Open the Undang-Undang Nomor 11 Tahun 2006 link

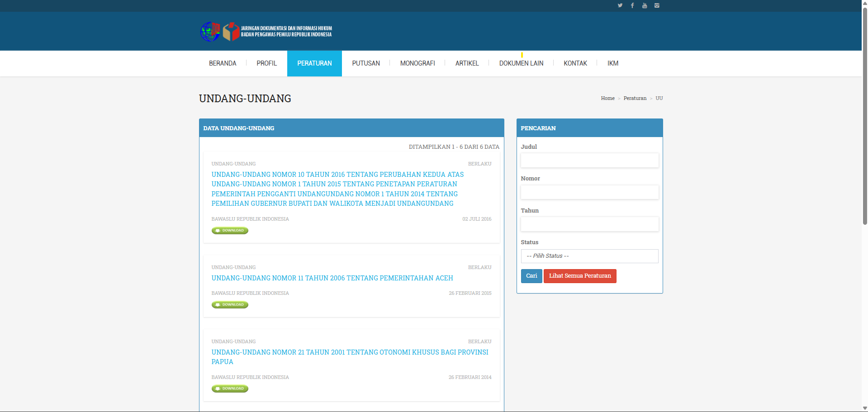coord(332,278)
